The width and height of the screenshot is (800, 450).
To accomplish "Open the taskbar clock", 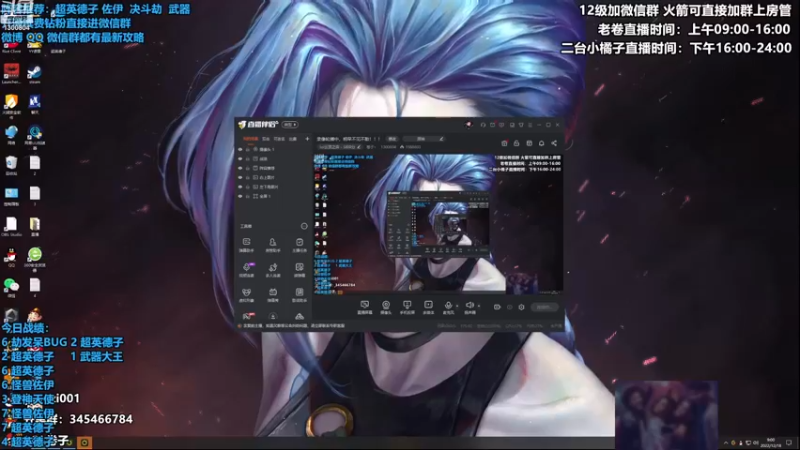I will pyautogui.click(x=771, y=442).
